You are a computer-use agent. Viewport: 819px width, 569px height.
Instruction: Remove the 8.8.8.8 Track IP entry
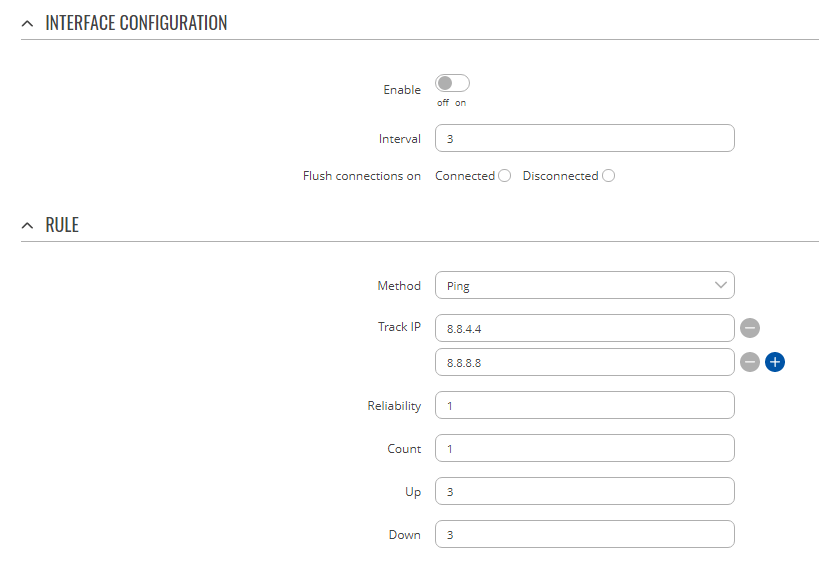click(750, 362)
